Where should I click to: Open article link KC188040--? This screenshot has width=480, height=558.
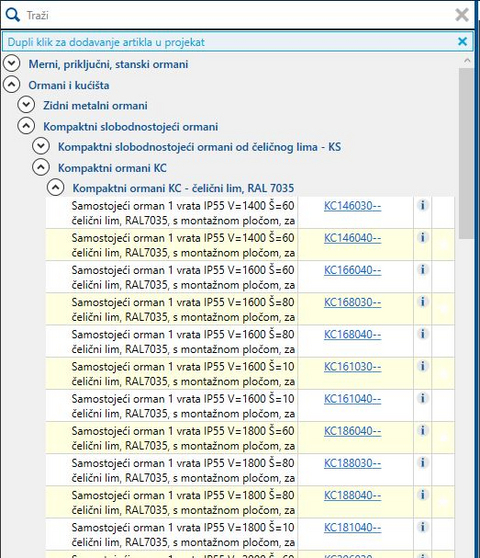click(352, 495)
